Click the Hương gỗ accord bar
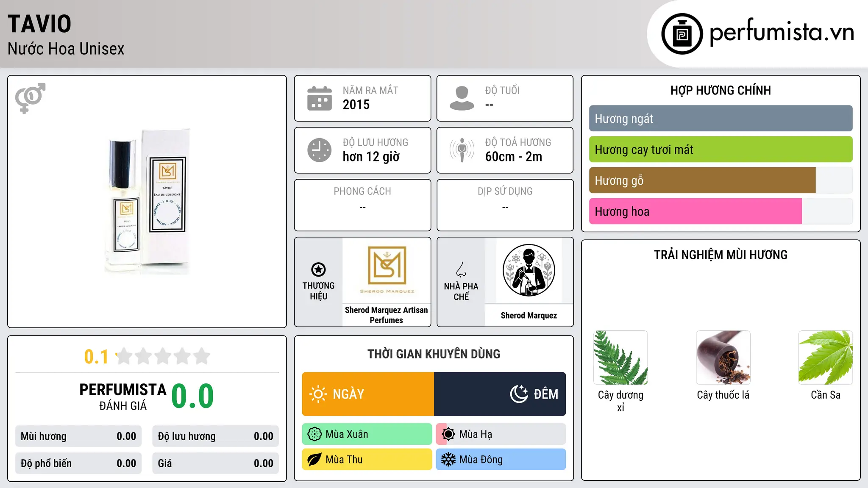Image resolution: width=868 pixels, height=488 pixels. click(x=721, y=180)
